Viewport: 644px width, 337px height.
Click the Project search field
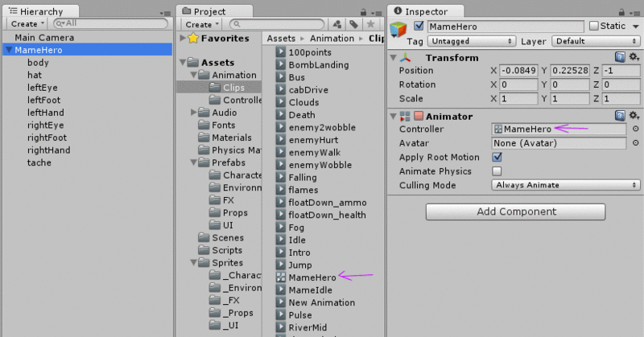point(277,24)
